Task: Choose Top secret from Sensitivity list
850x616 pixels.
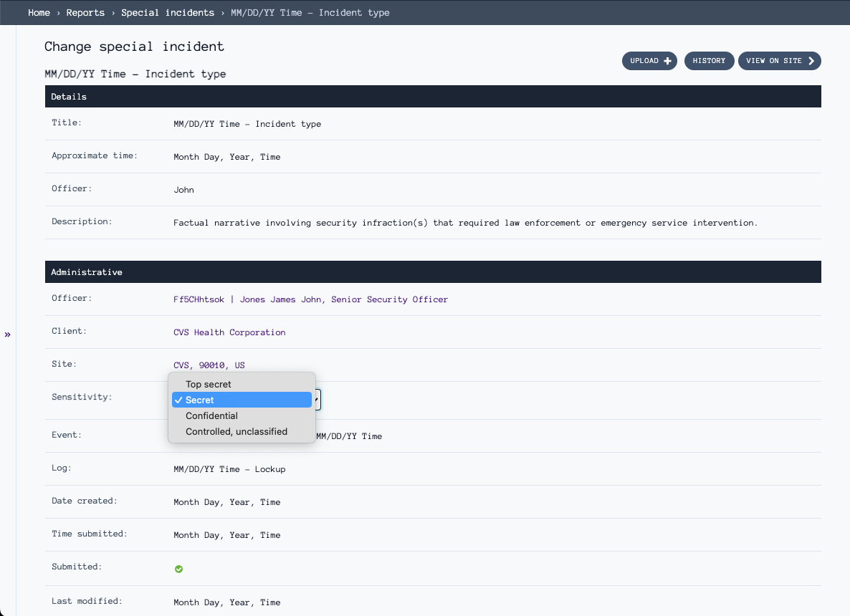Action: click(x=209, y=385)
